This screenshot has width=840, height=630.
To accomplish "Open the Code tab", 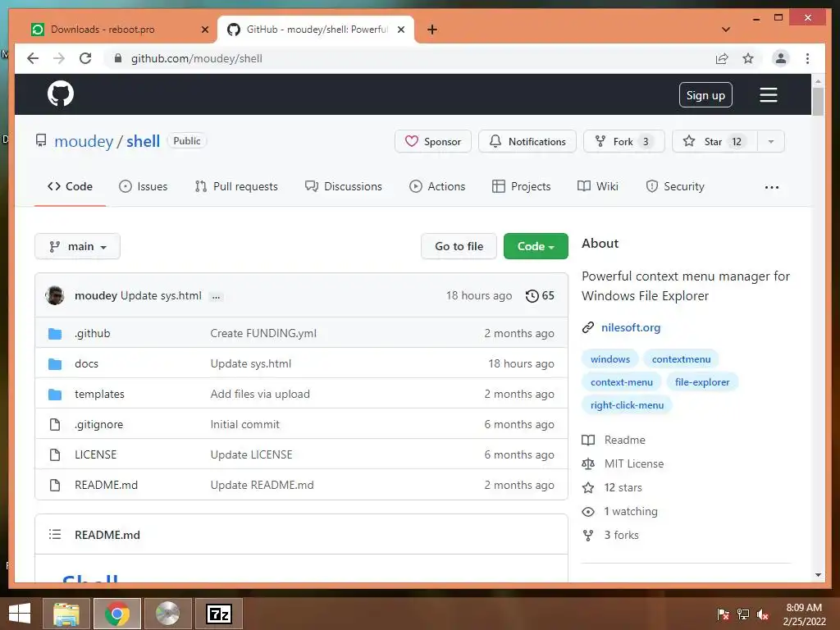I will click(x=71, y=186).
